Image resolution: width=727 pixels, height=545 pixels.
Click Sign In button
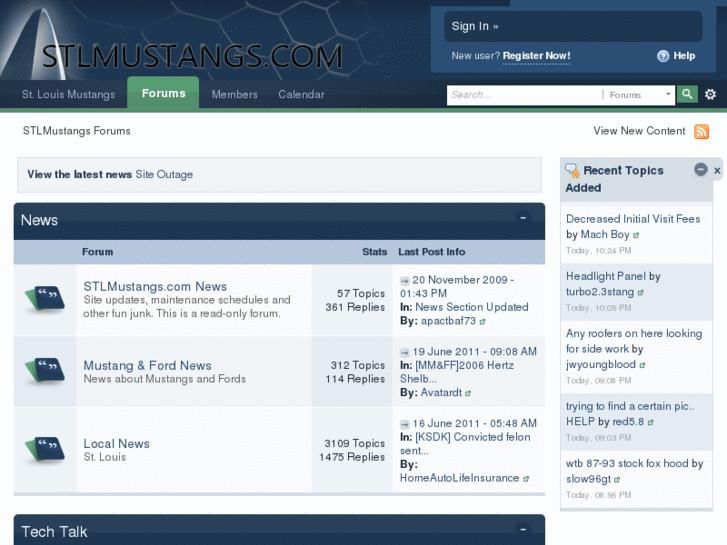pyautogui.click(x=573, y=26)
